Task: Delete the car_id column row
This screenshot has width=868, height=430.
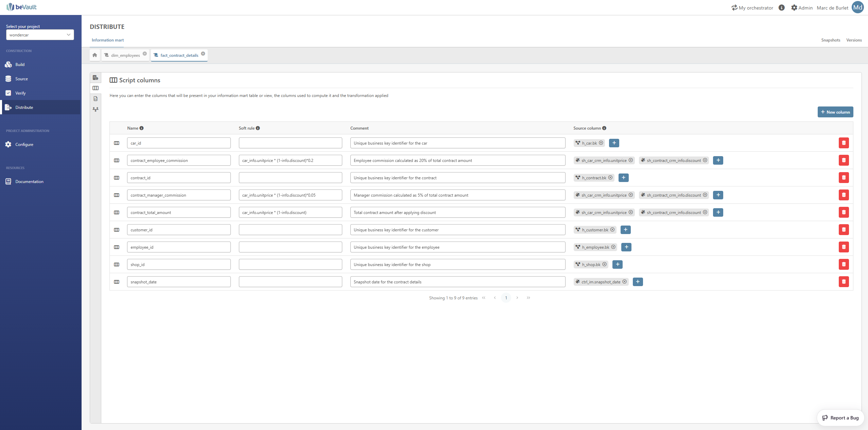Action: 844,143
